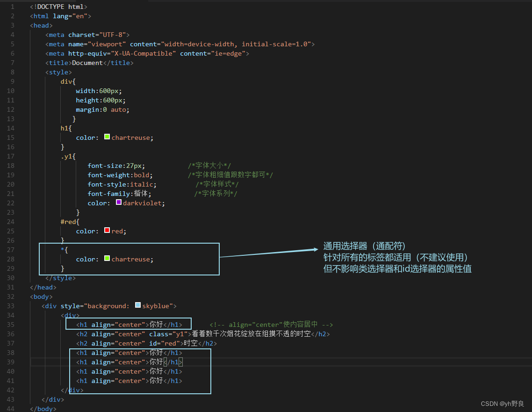Click the opening <style> tag
The height and width of the screenshot is (412, 532).
(59, 72)
